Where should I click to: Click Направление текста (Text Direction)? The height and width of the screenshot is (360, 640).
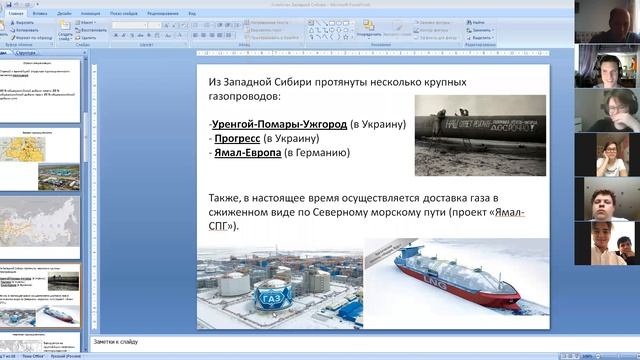point(267,23)
